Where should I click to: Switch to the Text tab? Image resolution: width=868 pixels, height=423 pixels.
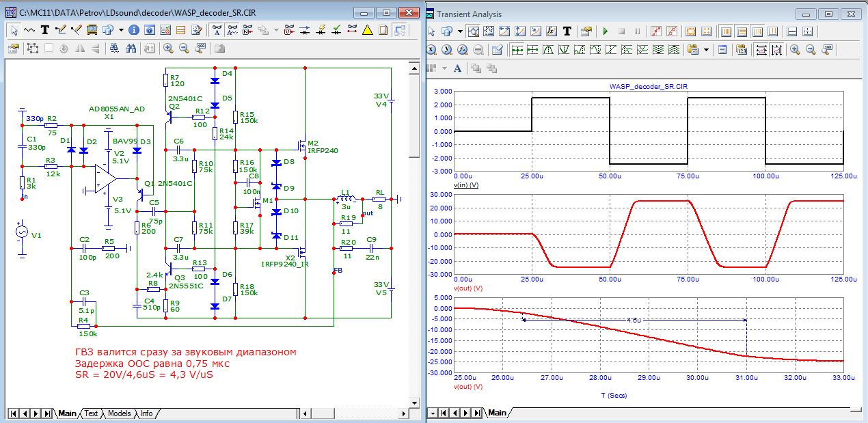[x=91, y=413]
